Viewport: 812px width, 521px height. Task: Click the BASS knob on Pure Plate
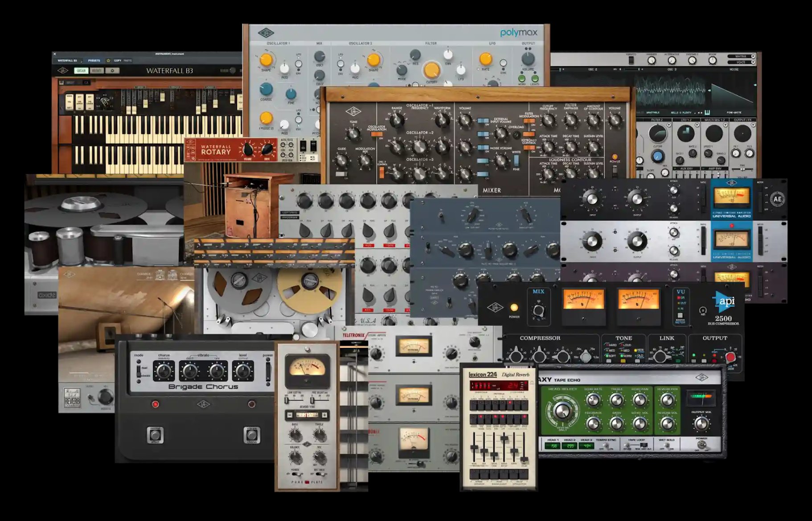tap(295, 435)
